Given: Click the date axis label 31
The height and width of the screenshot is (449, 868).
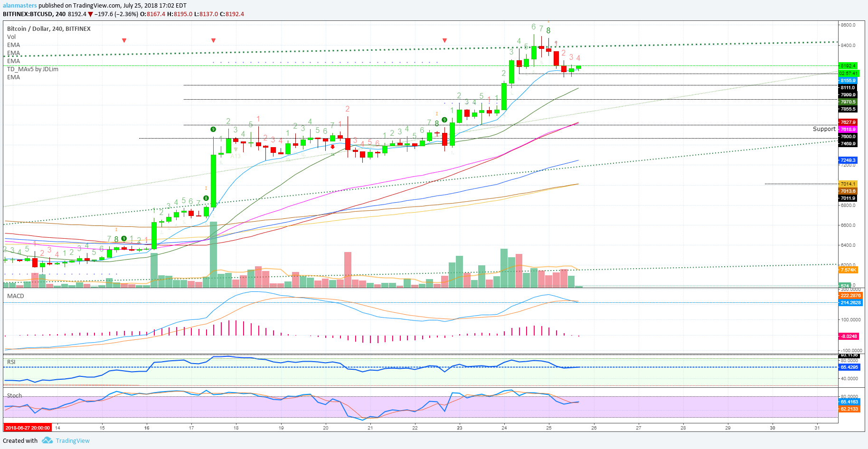Looking at the screenshot, I should tap(817, 428).
